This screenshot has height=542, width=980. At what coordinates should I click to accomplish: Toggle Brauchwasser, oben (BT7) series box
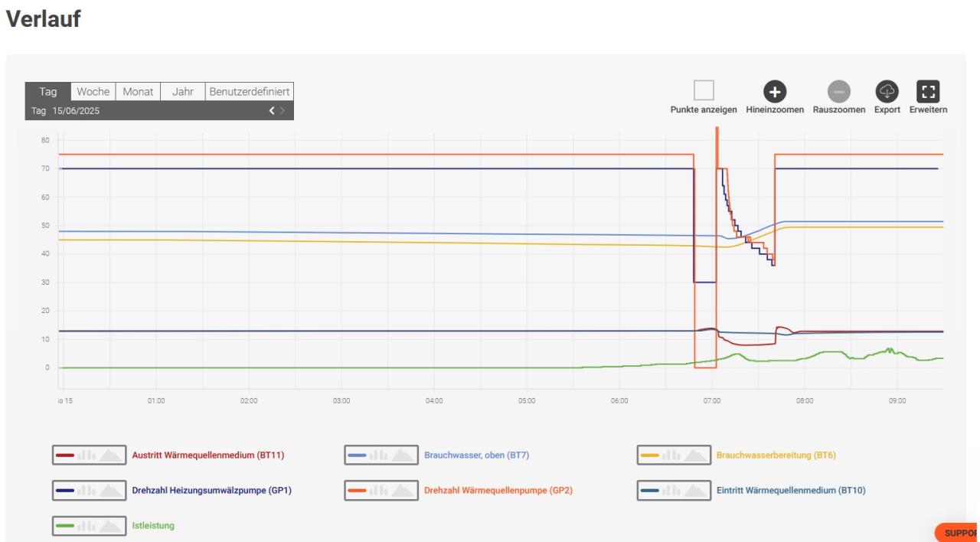381,455
